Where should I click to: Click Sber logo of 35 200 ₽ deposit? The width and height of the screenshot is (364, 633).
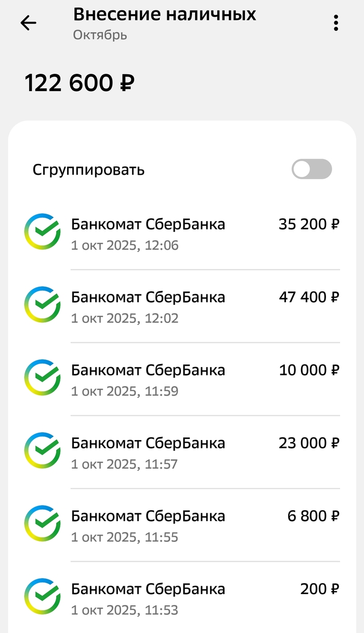click(42, 231)
